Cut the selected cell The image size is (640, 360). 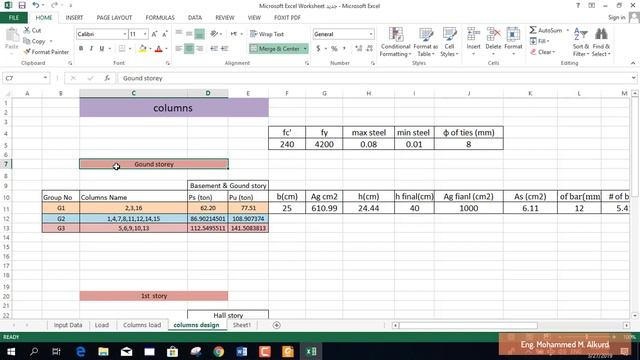[32, 30]
